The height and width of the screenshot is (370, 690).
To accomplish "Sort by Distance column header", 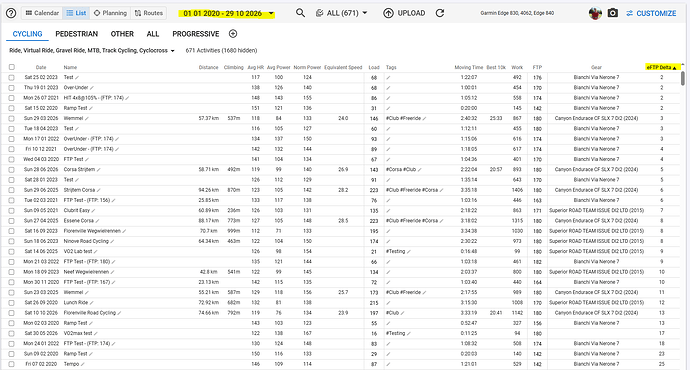I will (x=208, y=67).
